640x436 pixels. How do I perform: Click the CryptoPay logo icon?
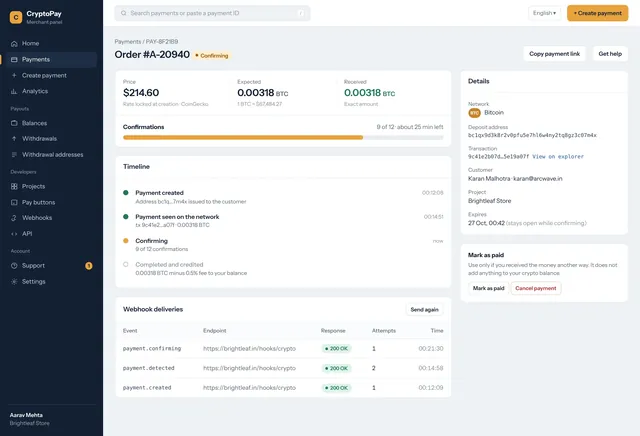pos(16,17)
